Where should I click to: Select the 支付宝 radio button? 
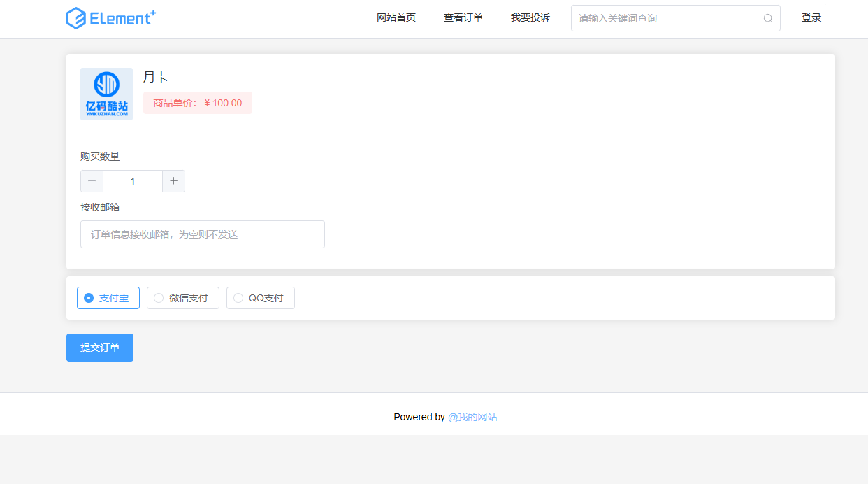click(x=89, y=297)
